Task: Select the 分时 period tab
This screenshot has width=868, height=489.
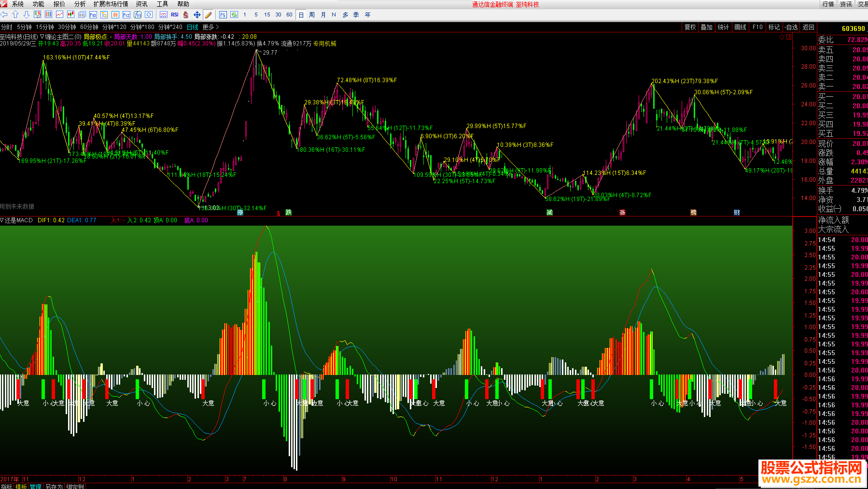Action: point(7,27)
